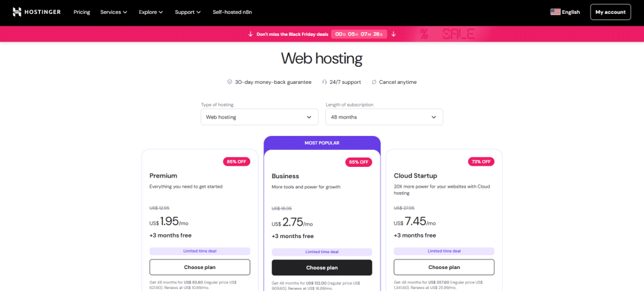Image resolution: width=644 pixels, height=291 pixels.
Task: Open the Self-hosted n8n page
Action: [x=232, y=12]
